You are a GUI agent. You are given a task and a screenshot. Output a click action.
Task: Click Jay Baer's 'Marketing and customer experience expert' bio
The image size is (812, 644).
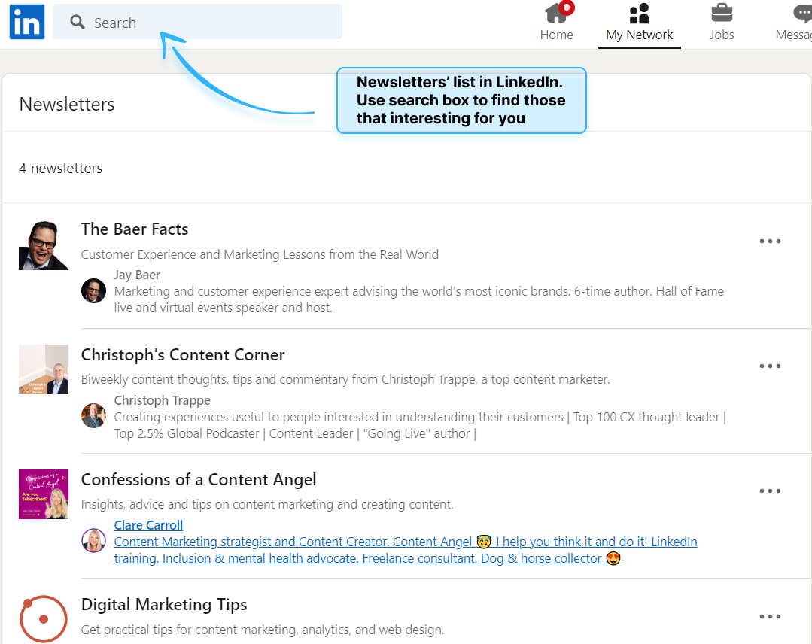[419, 299]
